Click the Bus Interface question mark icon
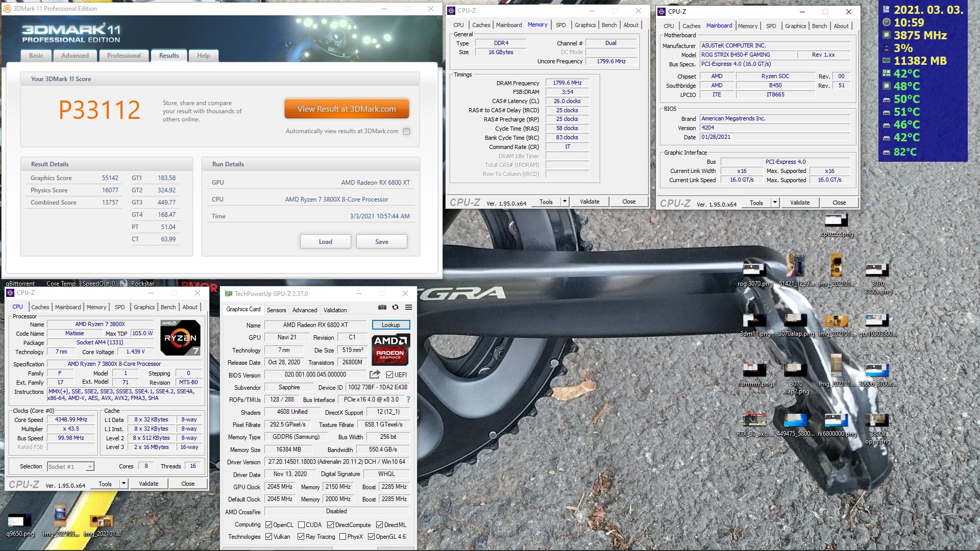 click(x=408, y=399)
